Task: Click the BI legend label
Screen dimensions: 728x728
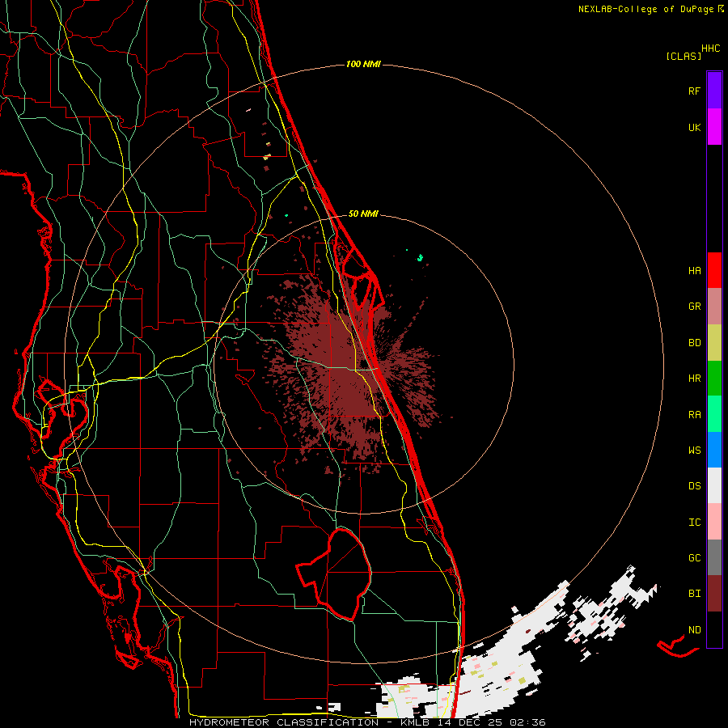Action: (694, 594)
